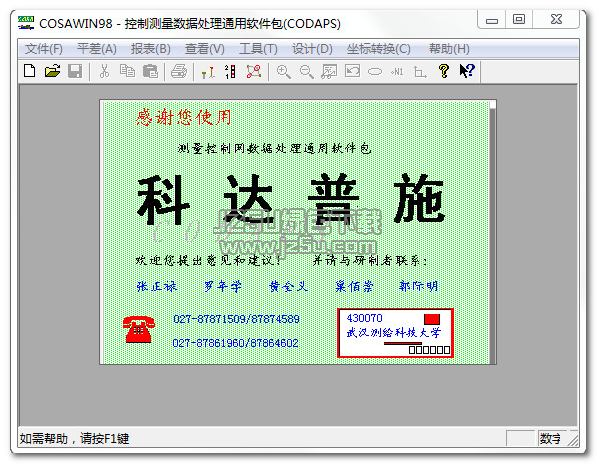
Task: Minimize the COSAWIN98 window
Action: pyautogui.click(x=492, y=19)
